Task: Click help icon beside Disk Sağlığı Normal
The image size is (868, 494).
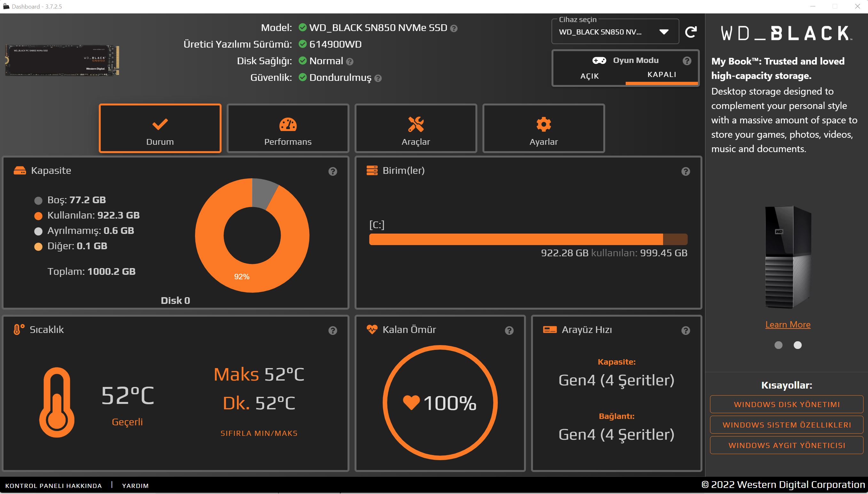Action: coord(350,62)
